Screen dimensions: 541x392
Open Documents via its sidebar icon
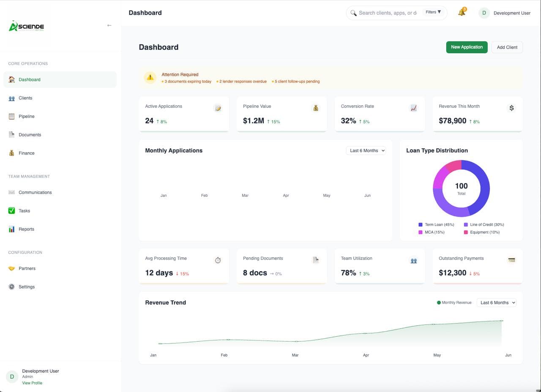pyautogui.click(x=11, y=135)
